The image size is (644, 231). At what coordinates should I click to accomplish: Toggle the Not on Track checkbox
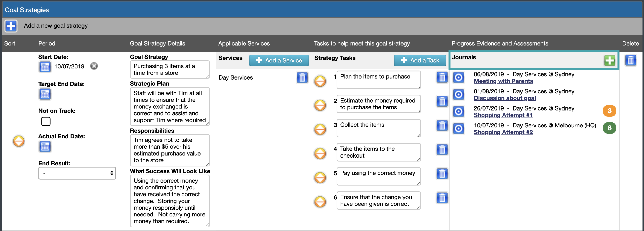46,121
